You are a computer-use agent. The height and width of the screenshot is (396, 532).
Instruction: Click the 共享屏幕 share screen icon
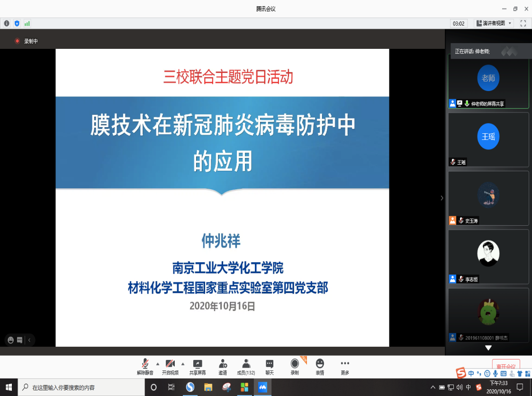point(198,364)
